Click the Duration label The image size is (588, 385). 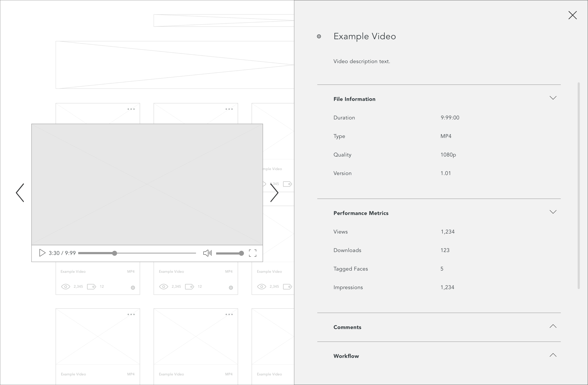click(344, 118)
